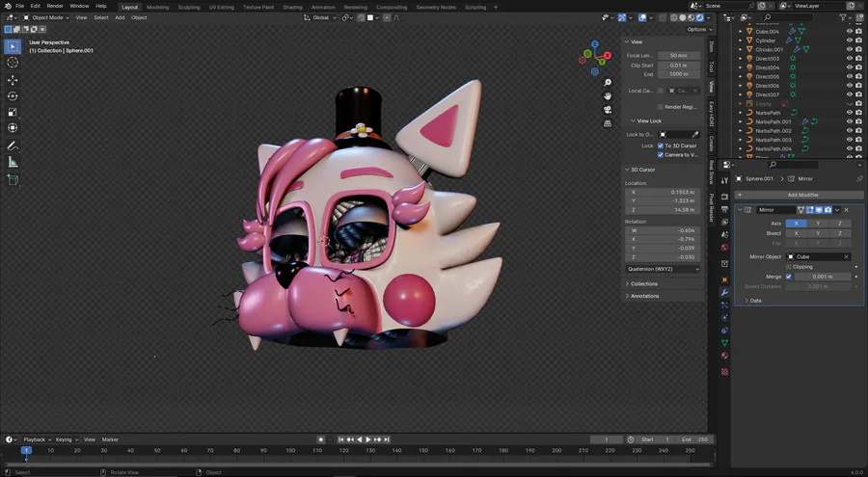Click the Merge distance 0.001 m field
This screenshot has height=477, width=868.
(822, 277)
